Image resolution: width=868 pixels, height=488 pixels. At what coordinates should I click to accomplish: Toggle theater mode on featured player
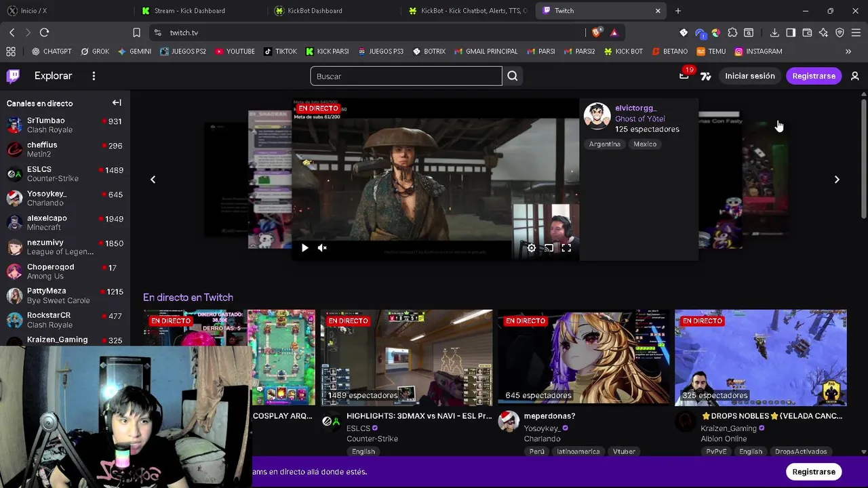pos(549,248)
